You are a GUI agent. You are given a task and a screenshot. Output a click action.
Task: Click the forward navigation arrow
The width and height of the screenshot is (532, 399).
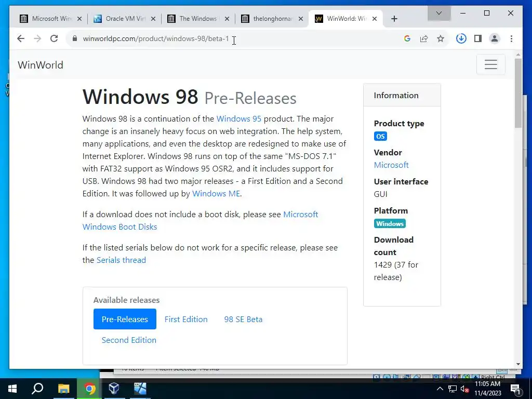(x=37, y=38)
